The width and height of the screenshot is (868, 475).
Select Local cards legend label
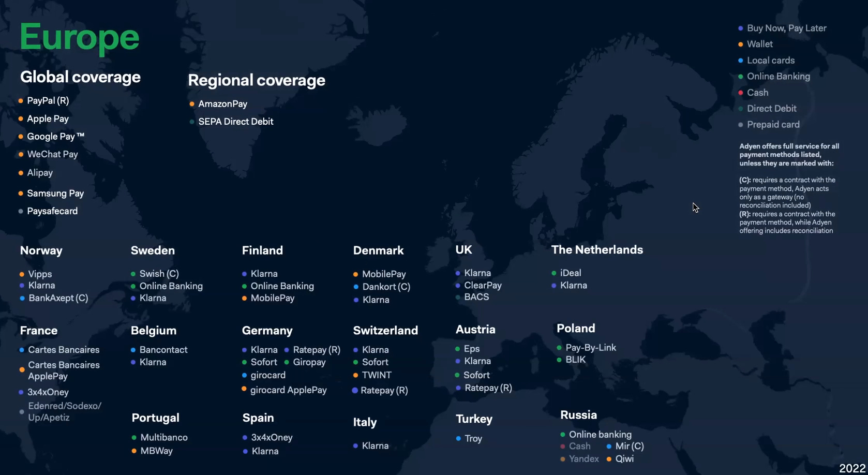pos(771,61)
